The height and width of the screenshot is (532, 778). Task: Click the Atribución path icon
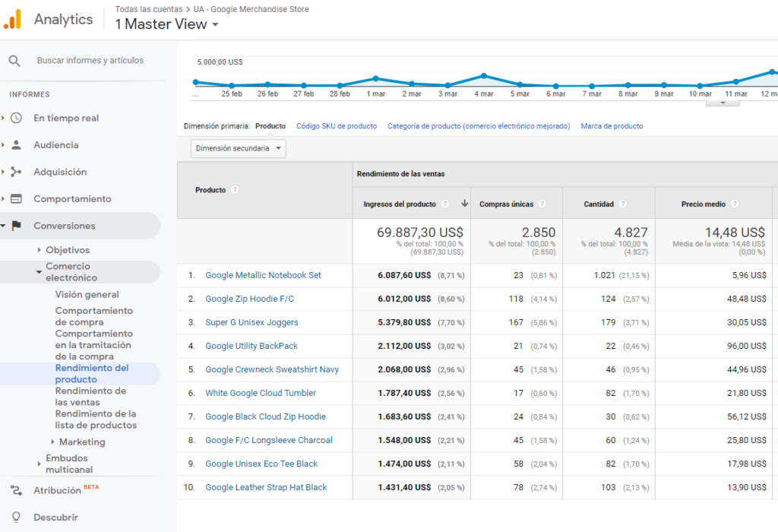click(x=17, y=490)
